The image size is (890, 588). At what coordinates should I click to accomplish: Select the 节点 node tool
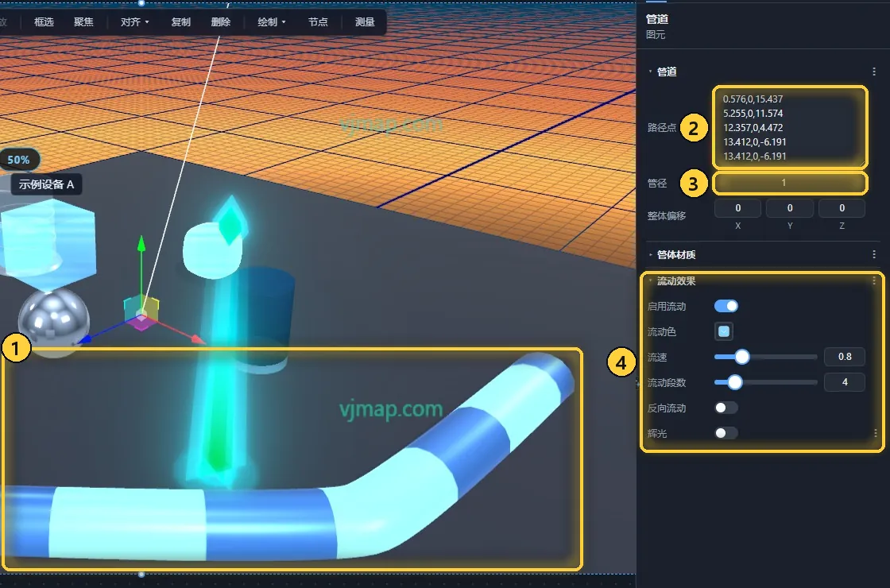(x=318, y=22)
